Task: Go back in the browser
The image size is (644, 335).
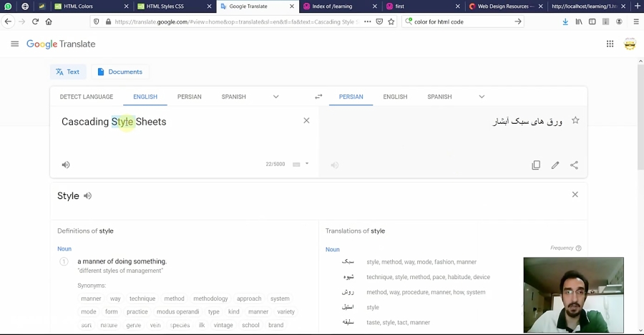Action: tap(8, 21)
